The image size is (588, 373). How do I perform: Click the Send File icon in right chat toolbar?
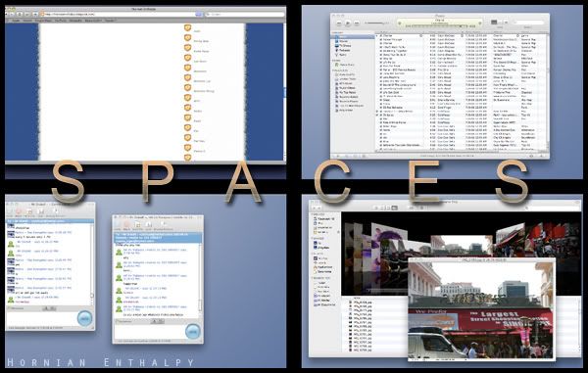pyautogui.click(x=137, y=224)
